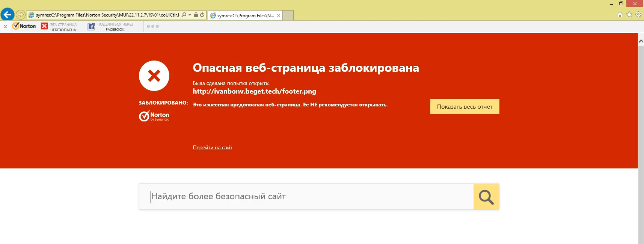Screen dimensions: 644x244
Task: Close the Norton toolbar with its X
Action: pos(5,27)
